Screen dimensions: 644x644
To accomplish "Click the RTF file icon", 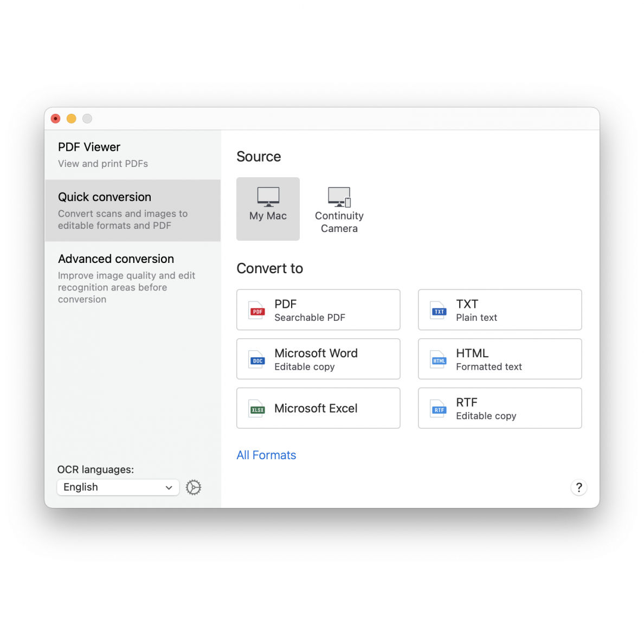I will [439, 409].
